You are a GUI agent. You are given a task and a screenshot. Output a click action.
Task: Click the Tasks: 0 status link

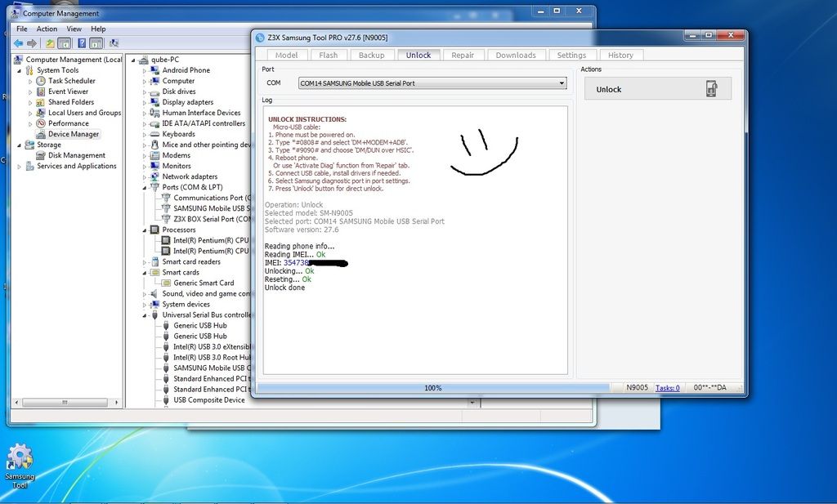[x=667, y=388]
